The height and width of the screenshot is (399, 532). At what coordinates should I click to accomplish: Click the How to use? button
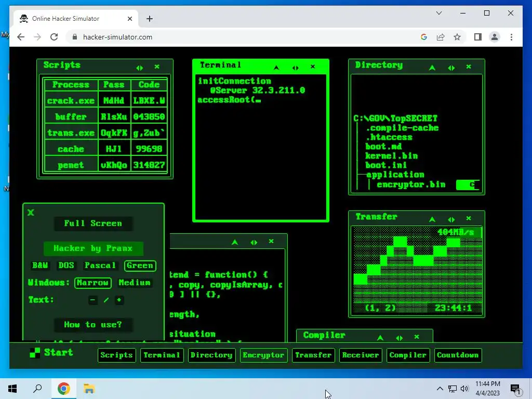[93, 325]
